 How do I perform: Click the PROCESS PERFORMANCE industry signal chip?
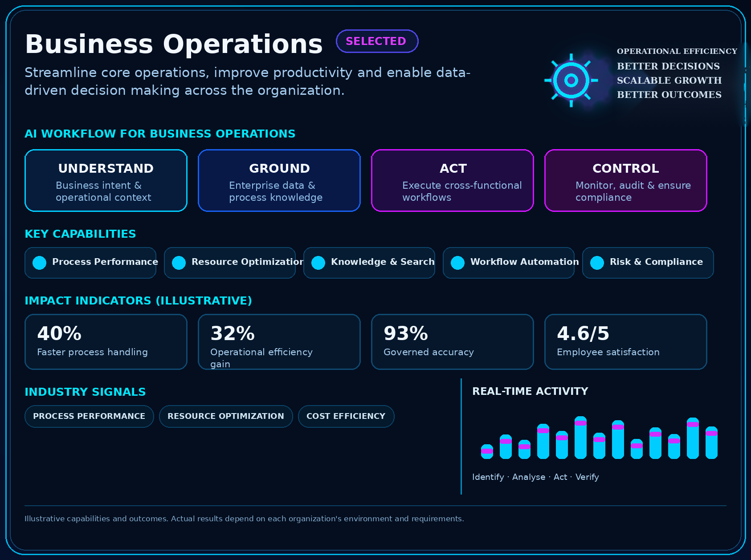89,416
